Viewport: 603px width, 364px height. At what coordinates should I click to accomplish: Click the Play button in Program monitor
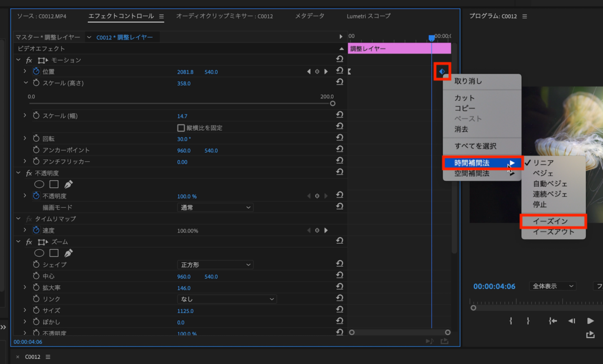pyautogui.click(x=590, y=321)
